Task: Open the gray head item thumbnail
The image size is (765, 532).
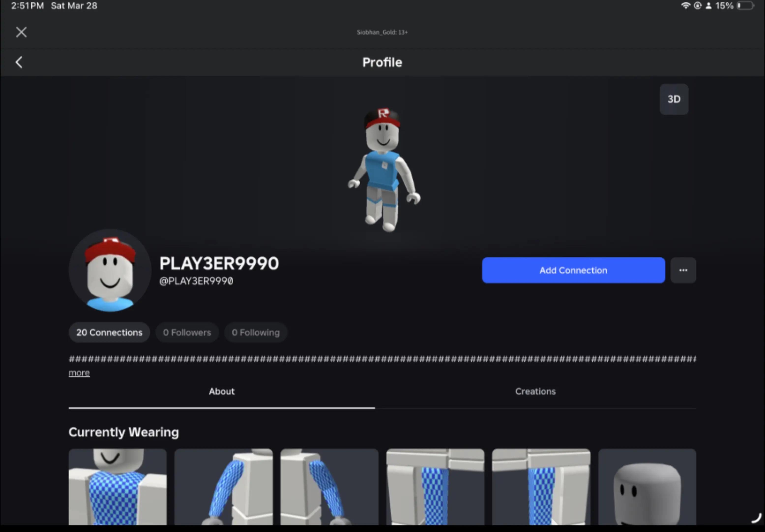Action: coord(647,487)
